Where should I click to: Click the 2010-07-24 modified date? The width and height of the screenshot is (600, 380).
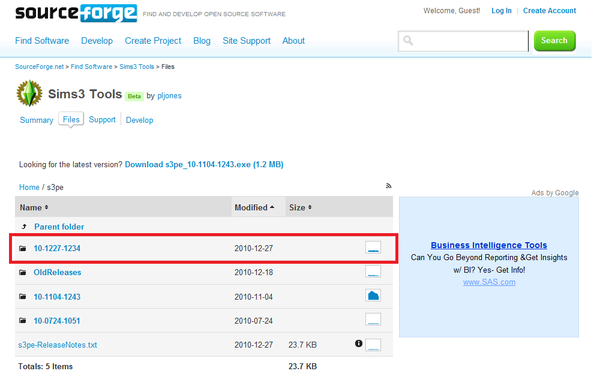[254, 321]
